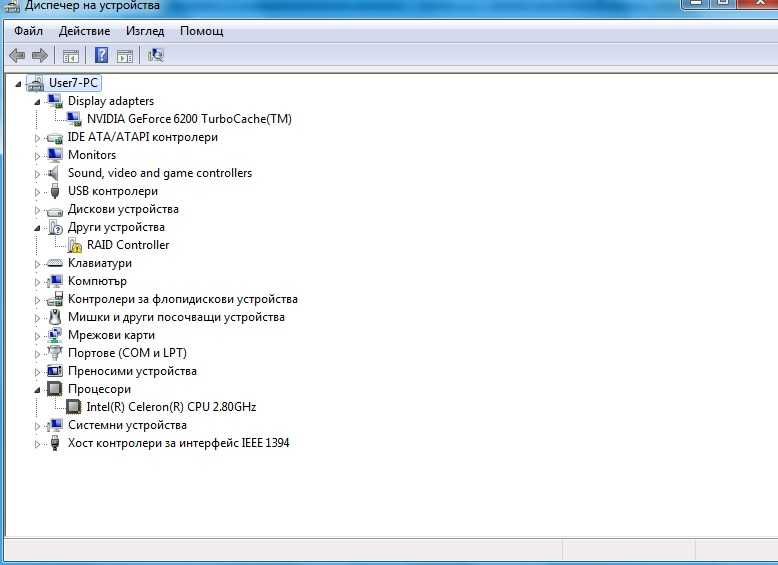778x565 pixels.
Task: Click the Други устройства question mark icon
Action: (x=56, y=227)
